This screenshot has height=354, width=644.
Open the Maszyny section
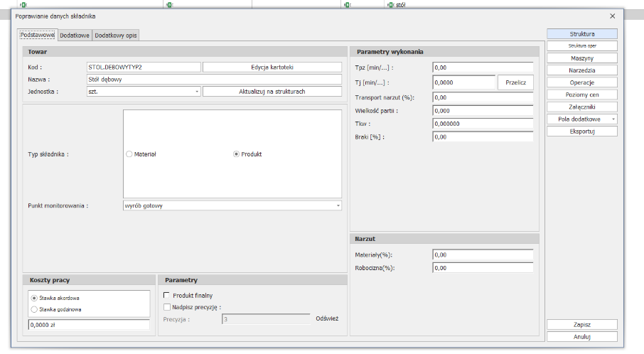click(581, 58)
